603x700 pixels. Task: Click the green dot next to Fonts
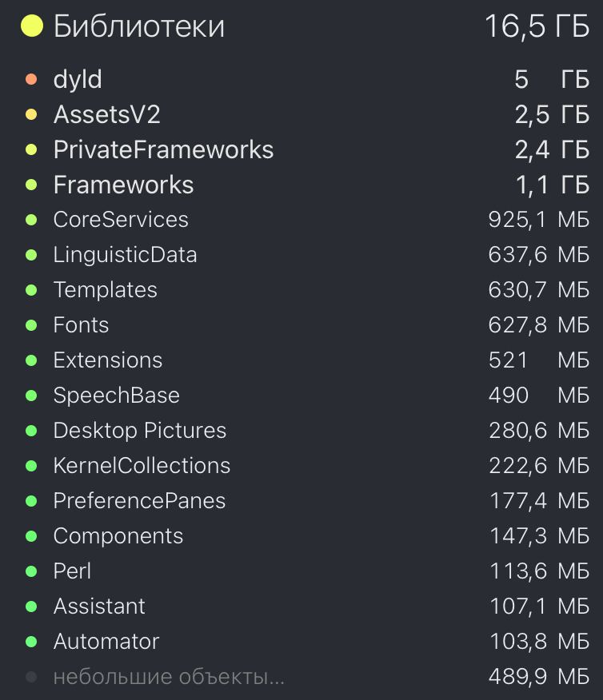(31, 325)
